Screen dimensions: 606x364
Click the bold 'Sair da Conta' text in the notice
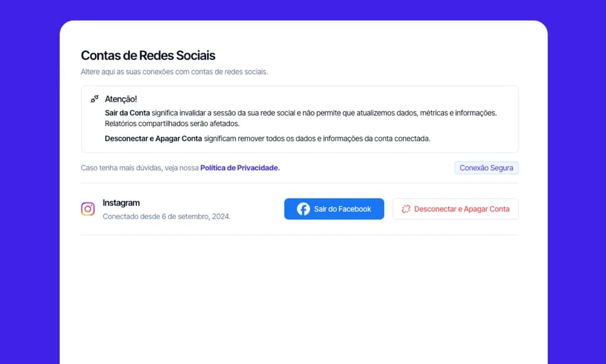pyautogui.click(x=127, y=113)
